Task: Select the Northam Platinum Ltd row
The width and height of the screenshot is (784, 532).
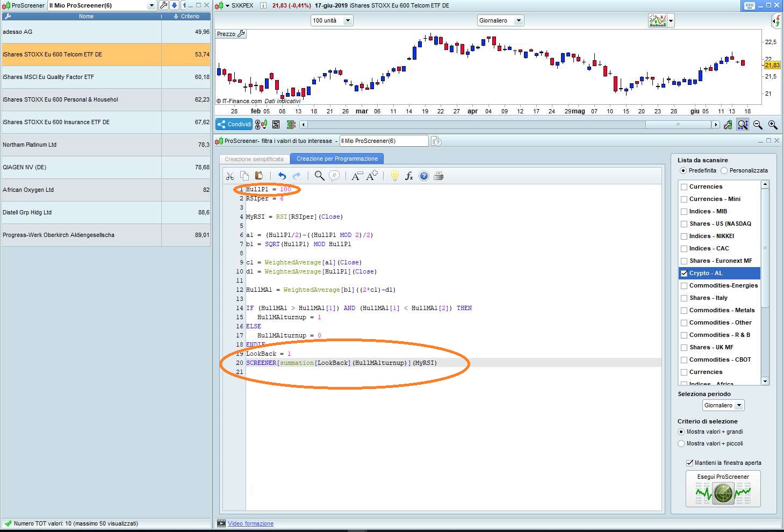Action: click(x=106, y=145)
